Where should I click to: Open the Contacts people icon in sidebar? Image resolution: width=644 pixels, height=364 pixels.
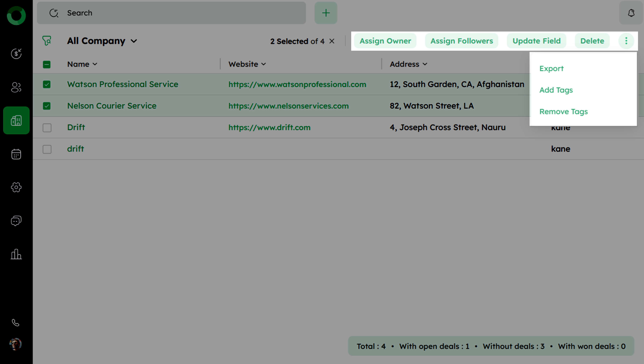pyautogui.click(x=16, y=87)
